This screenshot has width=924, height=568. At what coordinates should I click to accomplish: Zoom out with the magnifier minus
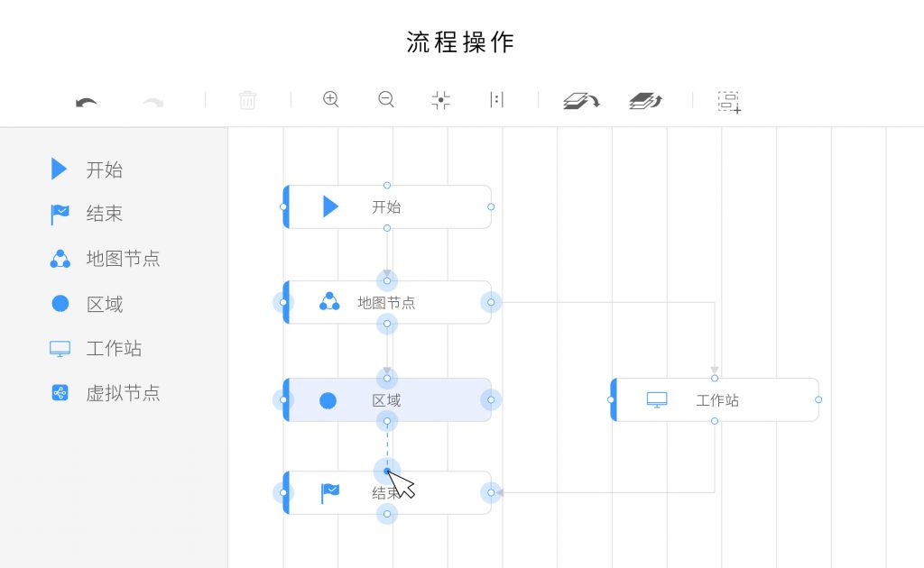[386, 99]
